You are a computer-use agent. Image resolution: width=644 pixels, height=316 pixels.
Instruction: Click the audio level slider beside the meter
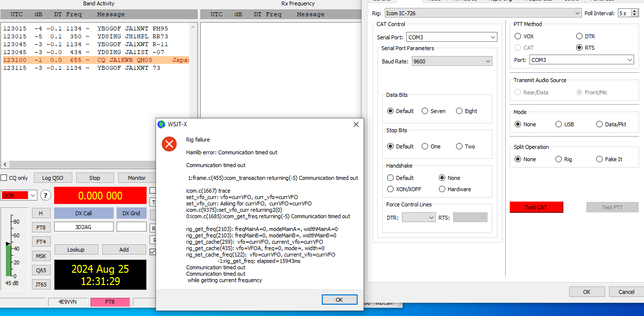7,244
